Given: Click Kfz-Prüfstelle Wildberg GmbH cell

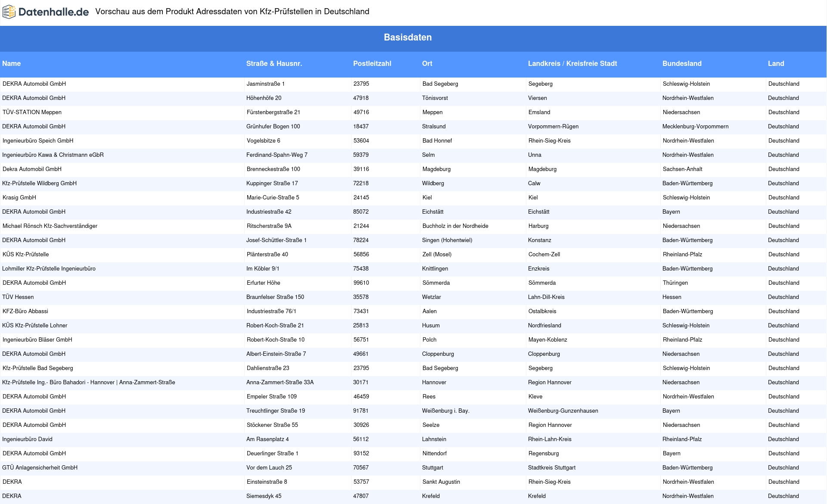Looking at the screenshot, I should (39, 183).
